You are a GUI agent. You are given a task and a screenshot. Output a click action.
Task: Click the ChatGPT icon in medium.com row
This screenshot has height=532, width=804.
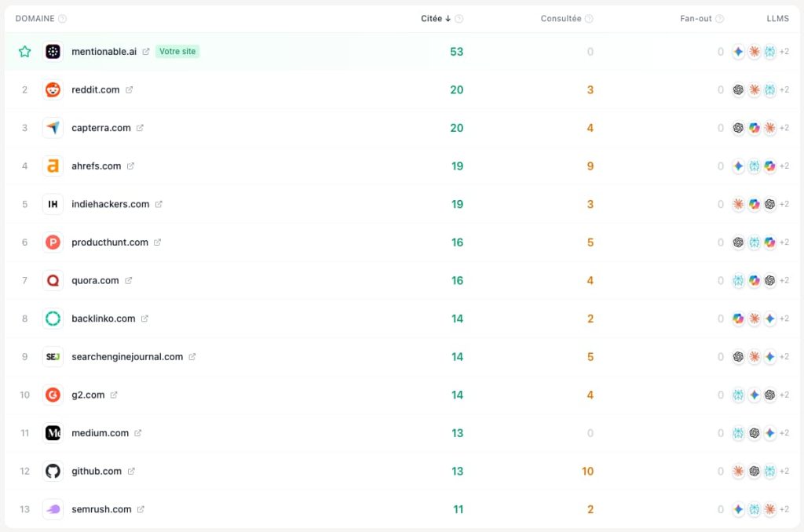pos(754,433)
